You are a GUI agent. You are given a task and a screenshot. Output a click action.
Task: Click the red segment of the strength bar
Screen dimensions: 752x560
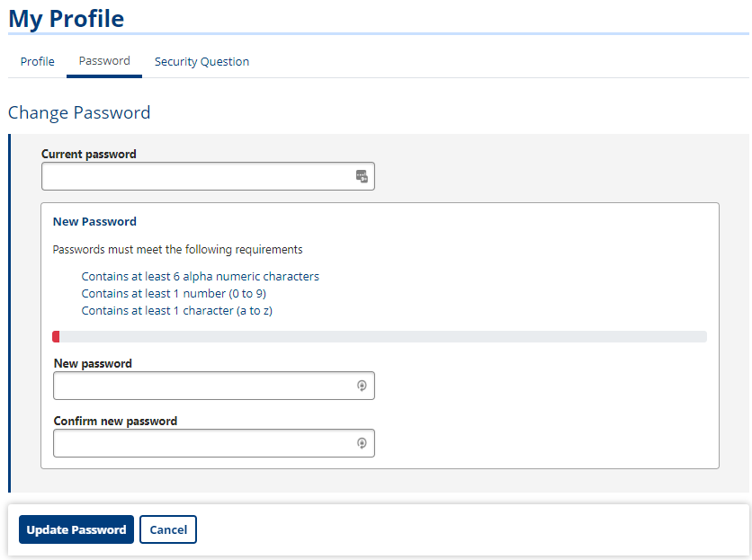coord(56,336)
